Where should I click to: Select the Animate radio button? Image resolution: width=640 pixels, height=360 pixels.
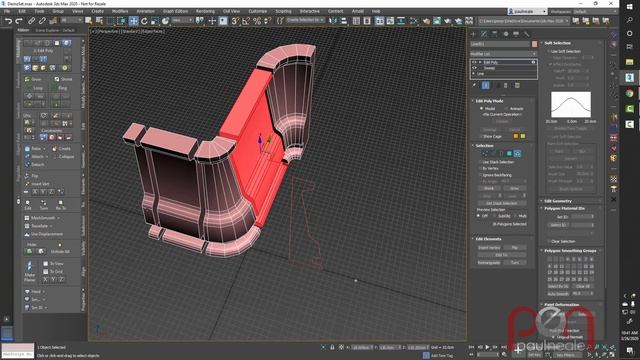click(x=506, y=109)
